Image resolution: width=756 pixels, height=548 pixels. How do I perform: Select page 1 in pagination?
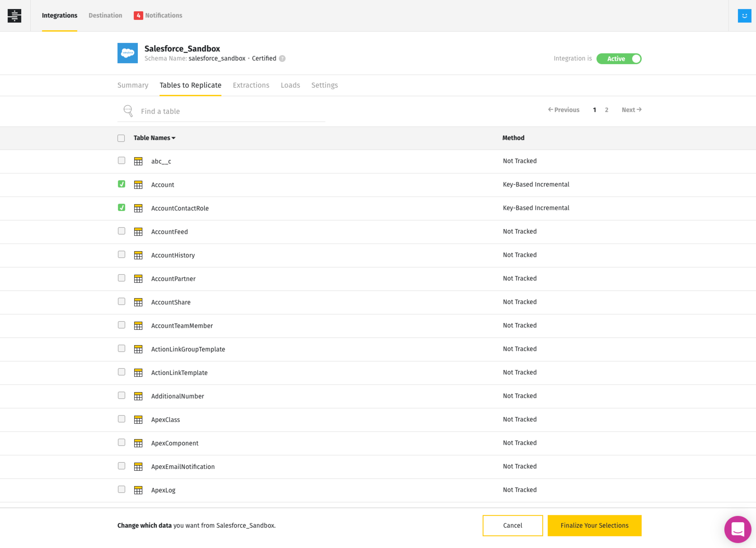595,110
